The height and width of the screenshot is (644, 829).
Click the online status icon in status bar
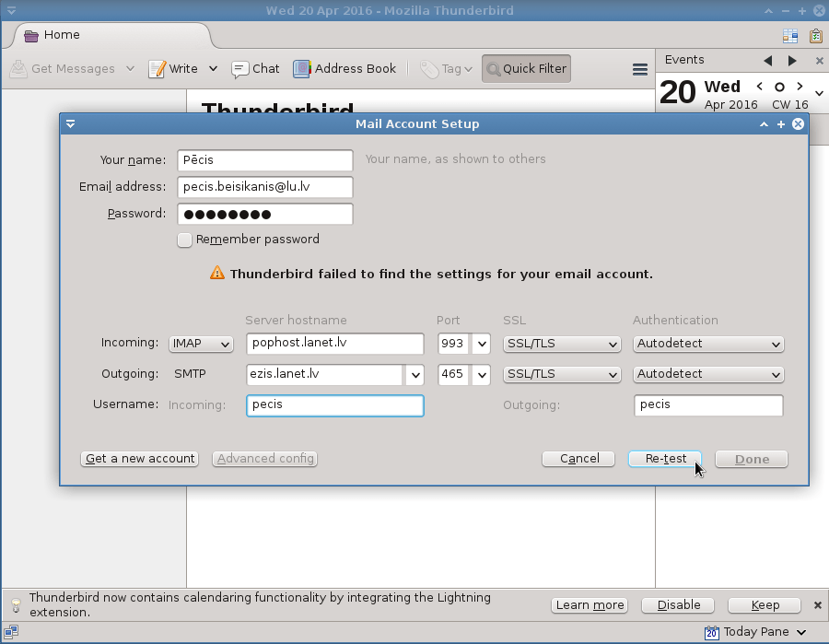click(11, 632)
